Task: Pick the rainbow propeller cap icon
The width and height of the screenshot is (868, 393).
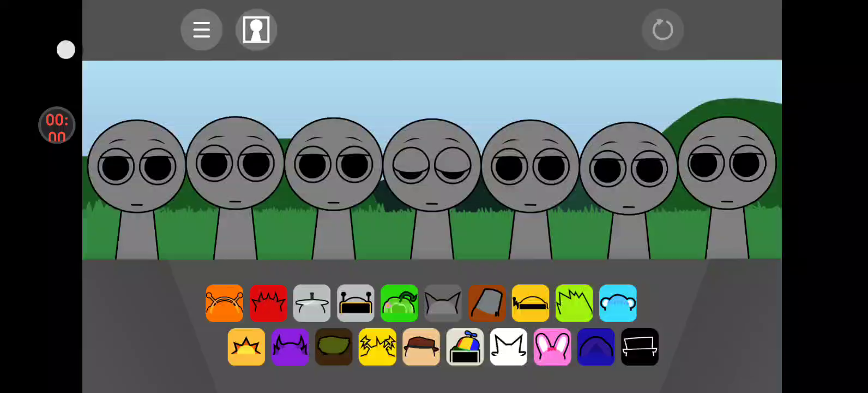Action: (465, 347)
